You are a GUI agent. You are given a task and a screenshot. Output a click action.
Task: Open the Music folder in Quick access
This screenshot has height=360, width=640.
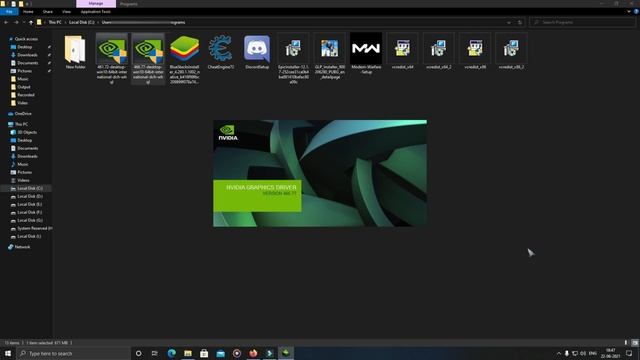pyautogui.click(x=22, y=79)
